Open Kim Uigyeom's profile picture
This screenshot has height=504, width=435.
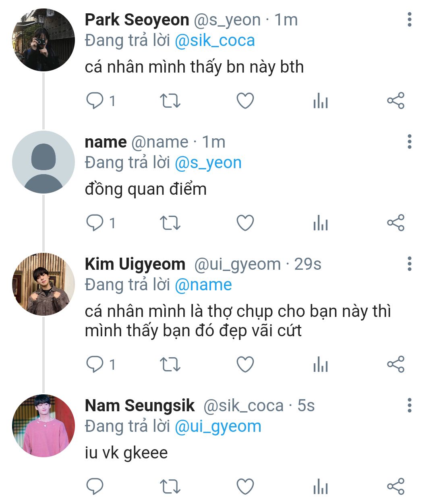(43, 284)
